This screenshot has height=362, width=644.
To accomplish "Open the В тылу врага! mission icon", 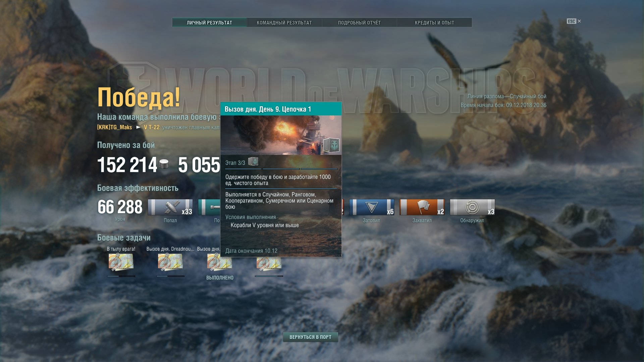I will (x=121, y=262).
